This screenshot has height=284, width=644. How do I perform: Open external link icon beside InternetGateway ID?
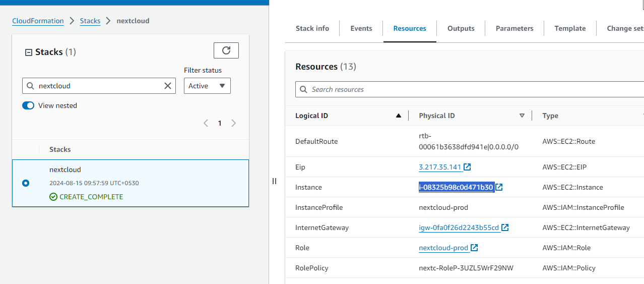(x=505, y=228)
